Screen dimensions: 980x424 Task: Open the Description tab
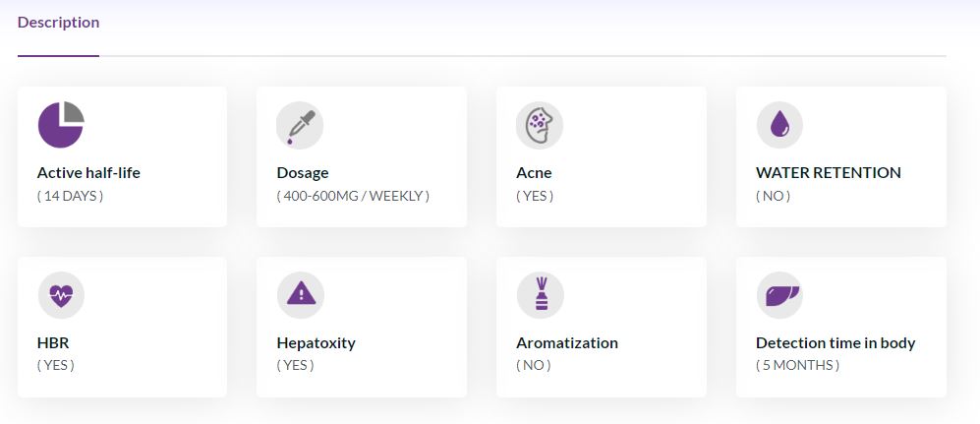[x=58, y=23]
